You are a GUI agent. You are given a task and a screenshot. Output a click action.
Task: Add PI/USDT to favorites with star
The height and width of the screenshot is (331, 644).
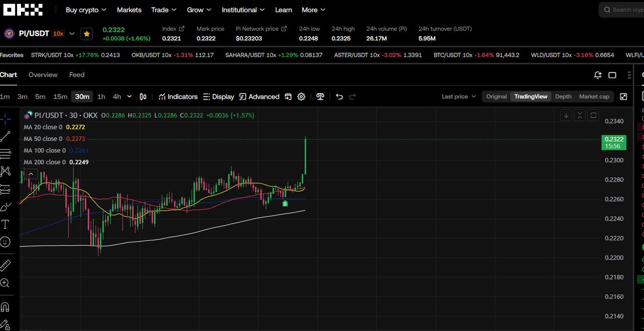(x=86, y=34)
